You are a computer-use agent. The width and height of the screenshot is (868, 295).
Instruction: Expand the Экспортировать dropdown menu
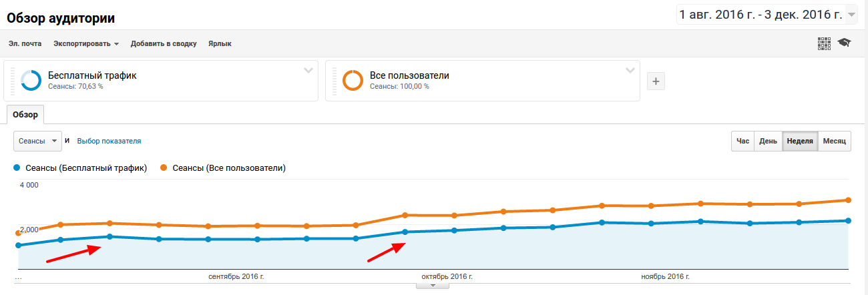tap(86, 44)
